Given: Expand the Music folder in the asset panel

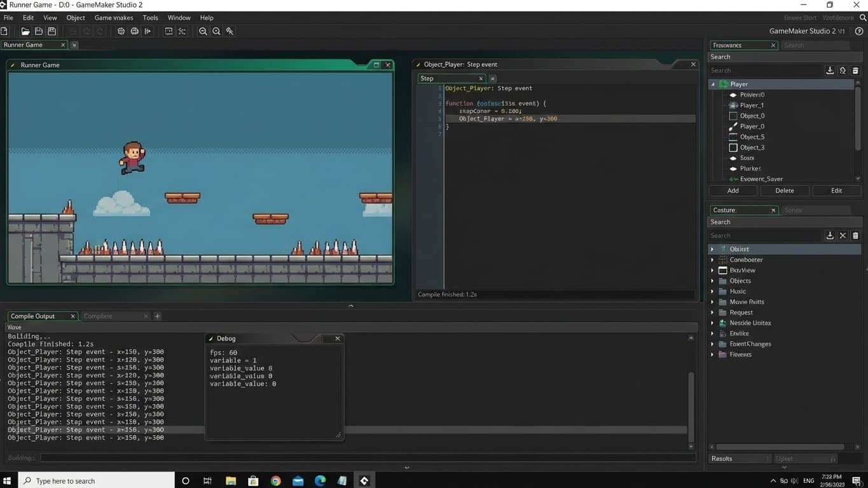Looking at the screenshot, I should (x=712, y=291).
